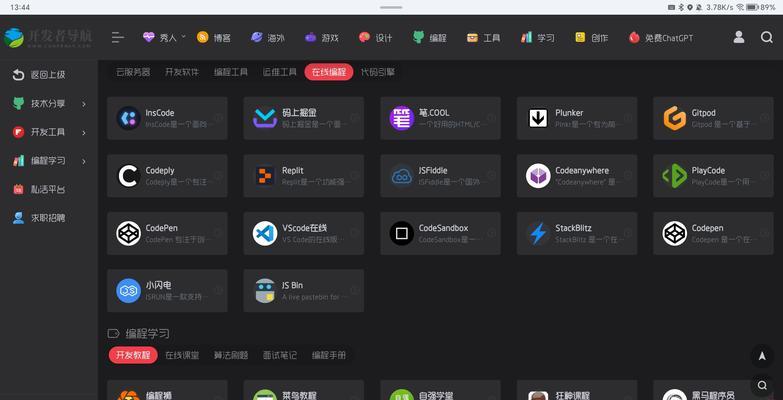Open the 小闪电 blue icon
Viewport: 783px width, 400px height.
coord(128,291)
